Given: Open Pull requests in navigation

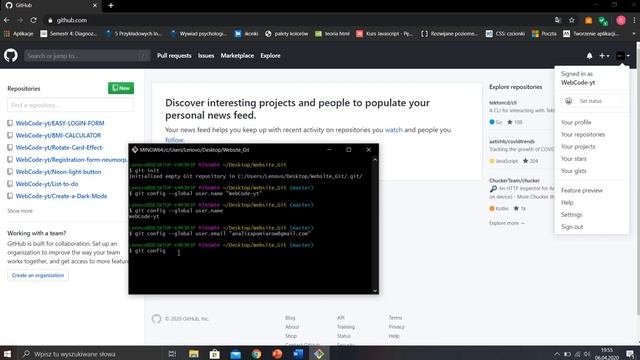Looking at the screenshot, I should (174, 56).
